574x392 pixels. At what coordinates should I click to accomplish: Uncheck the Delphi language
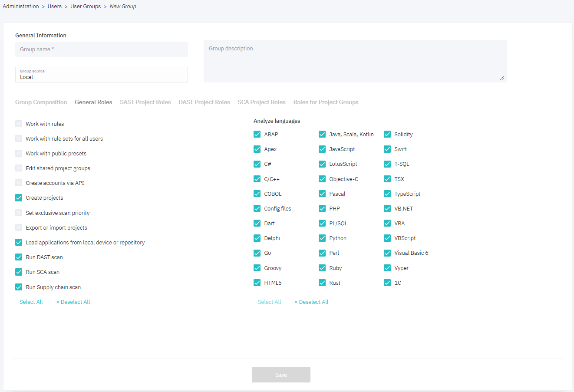[257, 238]
